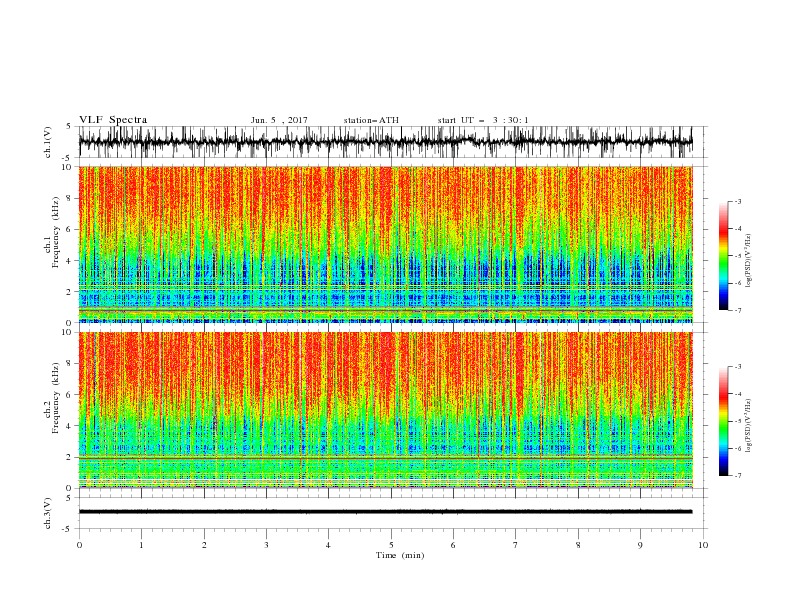Click the "ch.1(V)" axis label
792x612 pixels.
click(48, 142)
